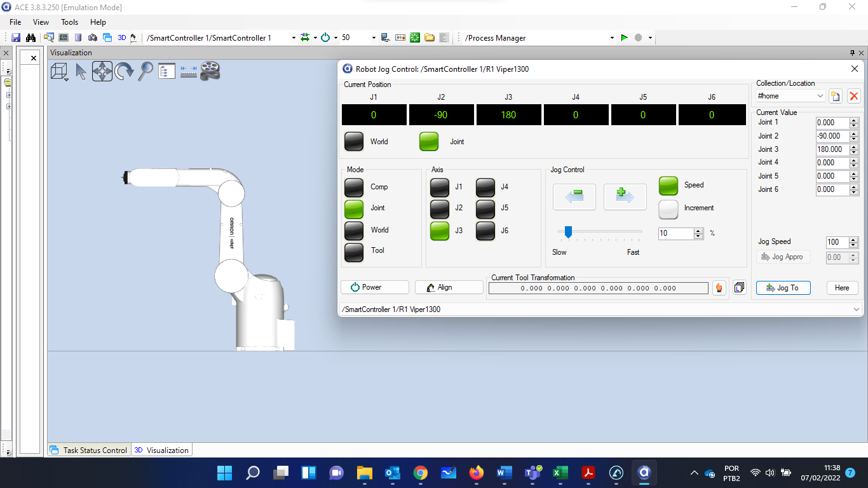Click the binoculars search icon

(30, 38)
